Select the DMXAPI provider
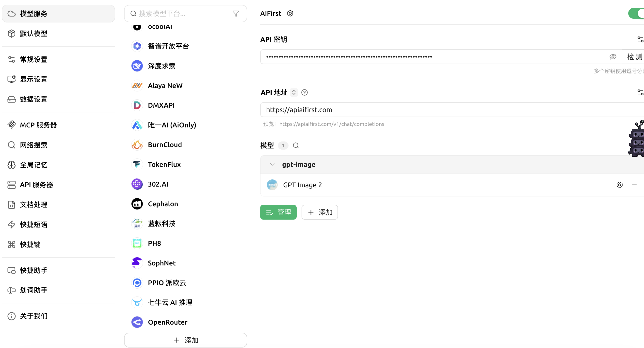The height and width of the screenshot is (348, 644). pos(186,105)
